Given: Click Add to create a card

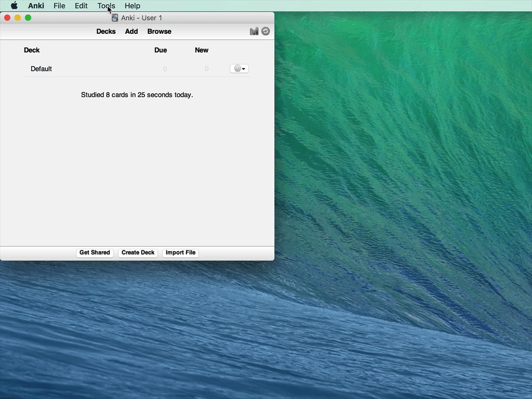Looking at the screenshot, I should [x=131, y=31].
